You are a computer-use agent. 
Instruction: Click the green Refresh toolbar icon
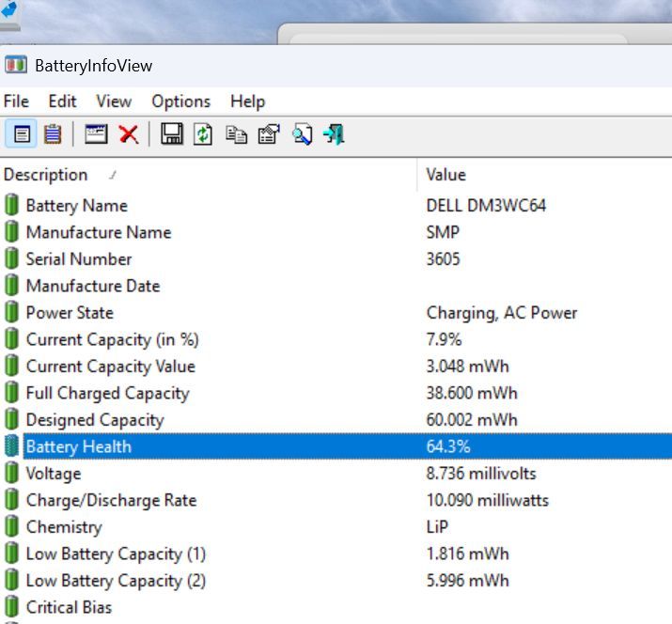coord(203,134)
